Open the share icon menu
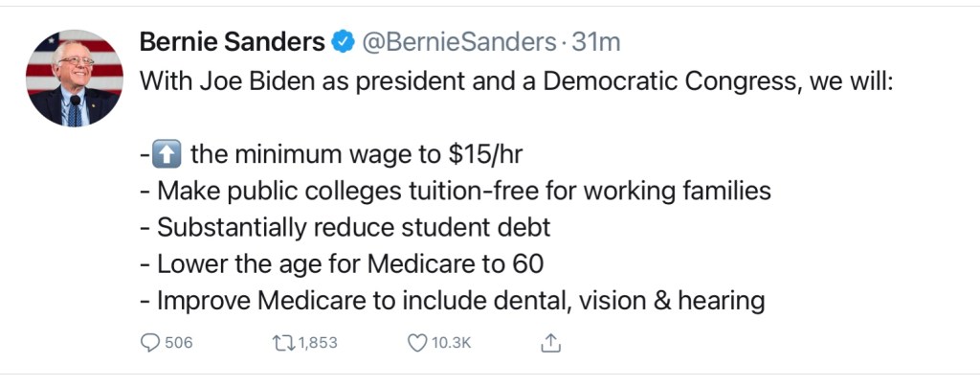 (x=550, y=342)
